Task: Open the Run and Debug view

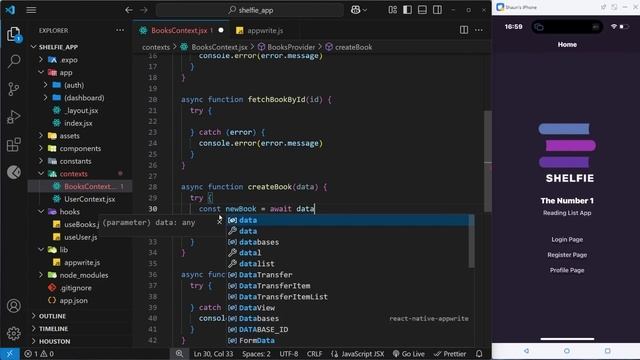Action: [x=13, y=117]
